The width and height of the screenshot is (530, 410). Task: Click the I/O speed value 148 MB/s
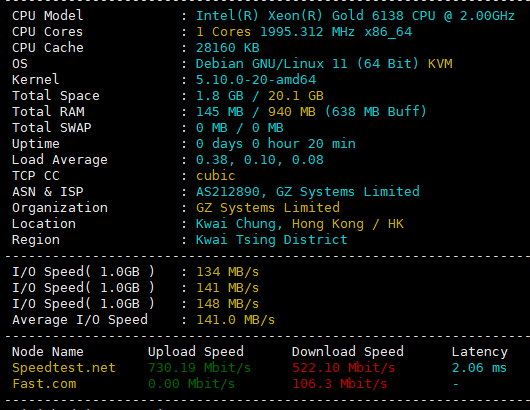pos(227,304)
